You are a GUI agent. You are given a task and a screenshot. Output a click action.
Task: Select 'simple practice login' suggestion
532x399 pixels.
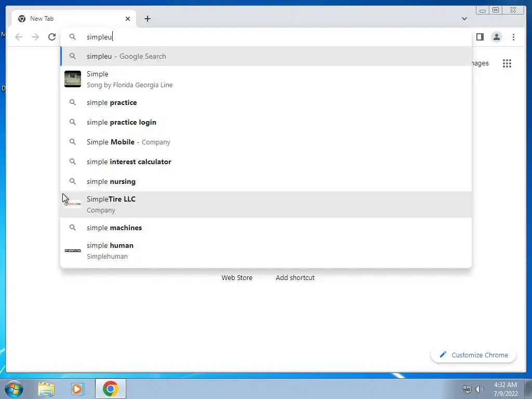(x=266, y=122)
